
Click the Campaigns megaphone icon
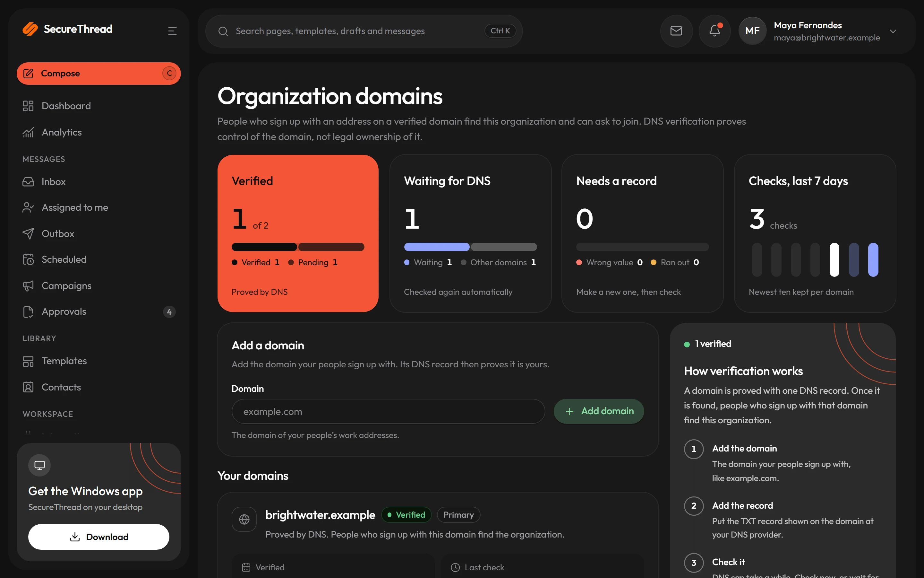28,285
